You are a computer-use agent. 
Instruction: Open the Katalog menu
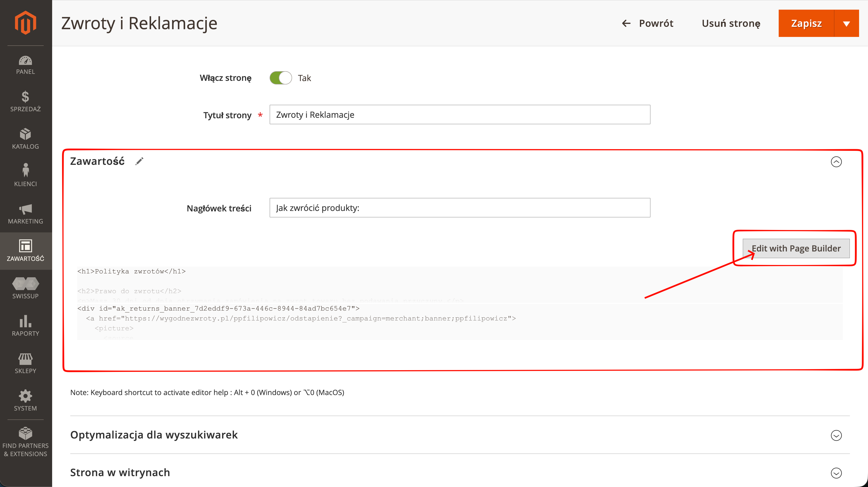click(26, 139)
